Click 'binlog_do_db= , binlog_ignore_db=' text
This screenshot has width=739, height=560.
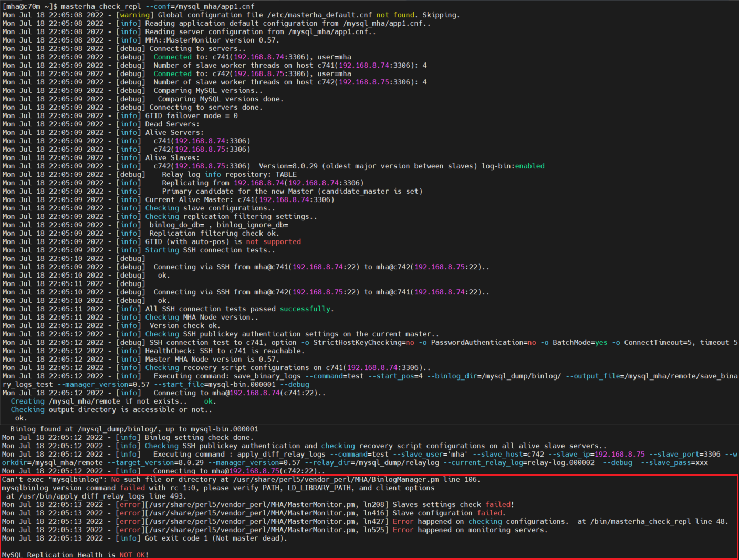[218, 225]
